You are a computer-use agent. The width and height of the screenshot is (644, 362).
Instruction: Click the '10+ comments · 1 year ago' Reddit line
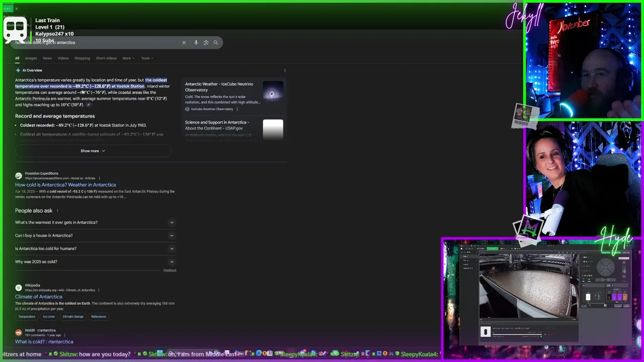43,335
